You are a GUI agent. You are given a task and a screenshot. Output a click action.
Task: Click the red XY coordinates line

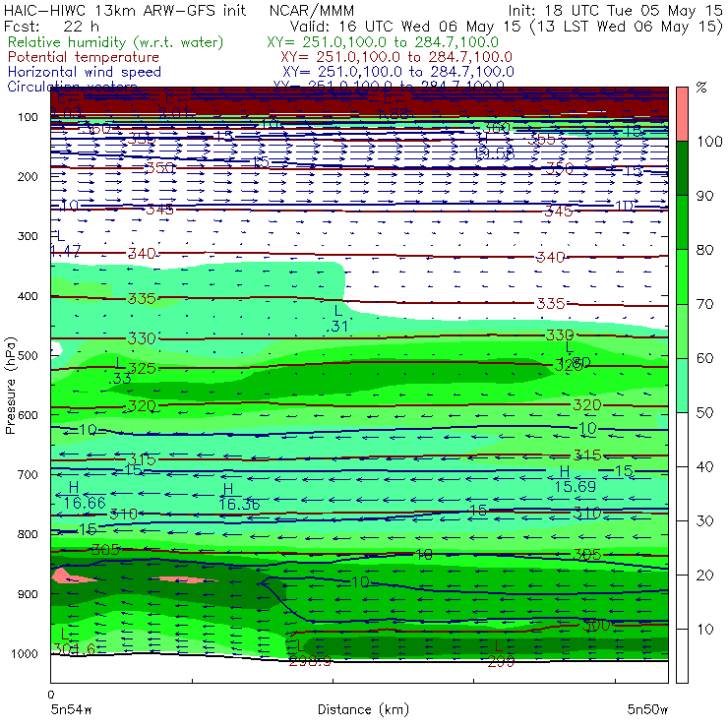396,57
